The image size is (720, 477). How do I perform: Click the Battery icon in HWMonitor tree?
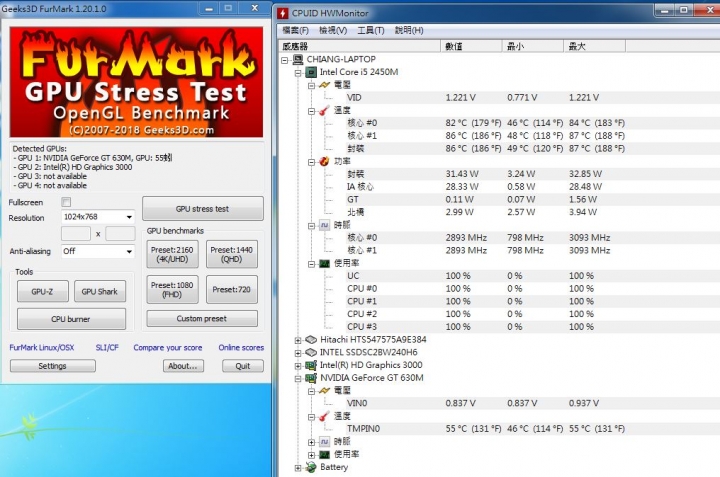pos(311,467)
